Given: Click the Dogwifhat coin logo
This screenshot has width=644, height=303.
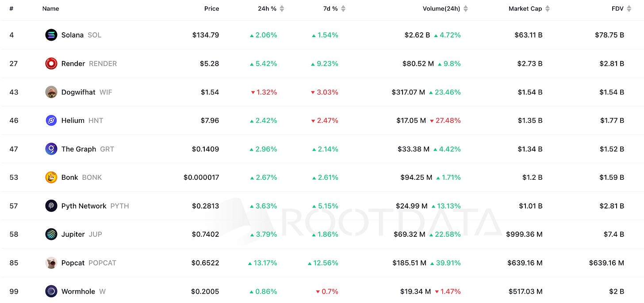Looking at the screenshot, I should (x=51, y=92).
